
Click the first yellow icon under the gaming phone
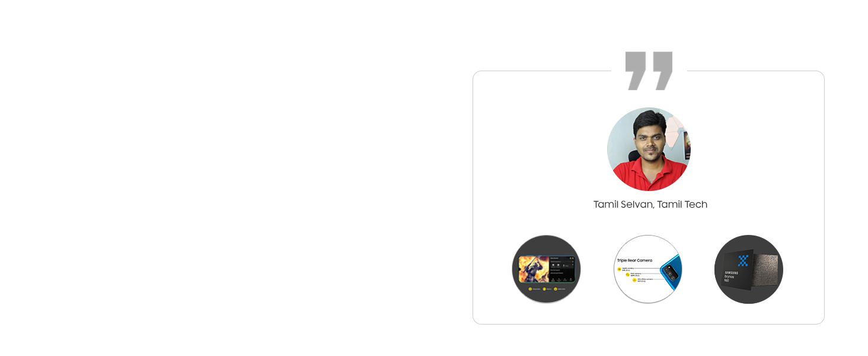pos(530,289)
